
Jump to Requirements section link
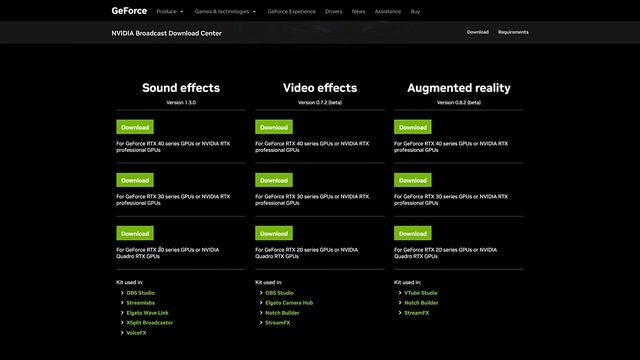[x=513, y=32]
